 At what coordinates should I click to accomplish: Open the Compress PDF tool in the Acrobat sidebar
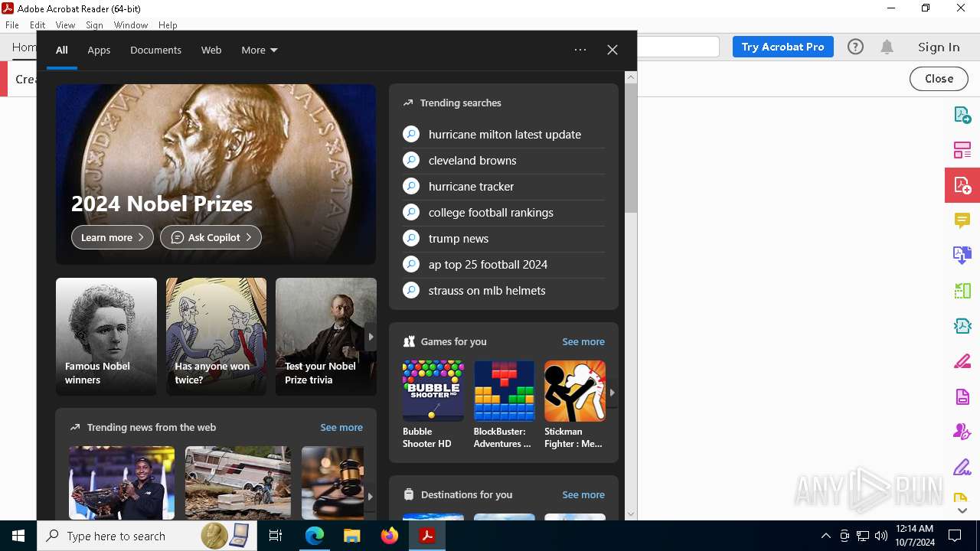coord(962,326)
